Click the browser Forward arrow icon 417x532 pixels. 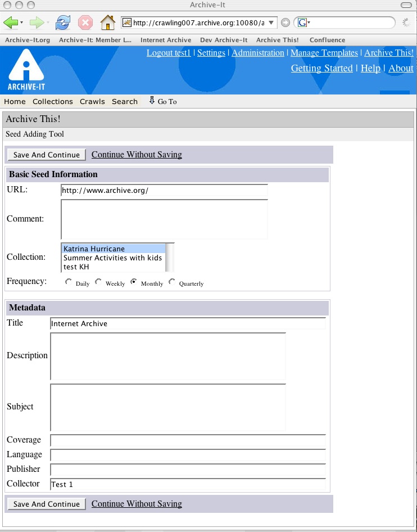pos(37,22)
